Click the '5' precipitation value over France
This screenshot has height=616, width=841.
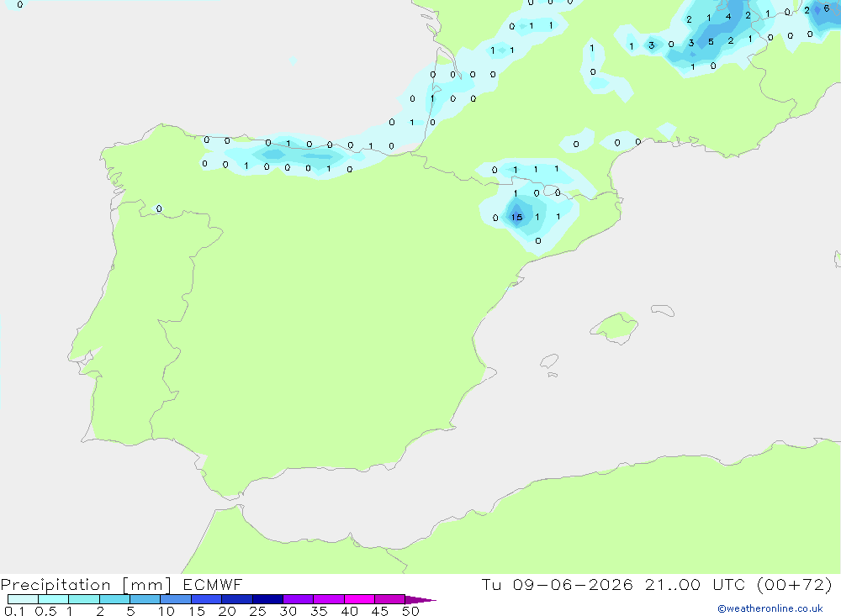coord(711,41)
